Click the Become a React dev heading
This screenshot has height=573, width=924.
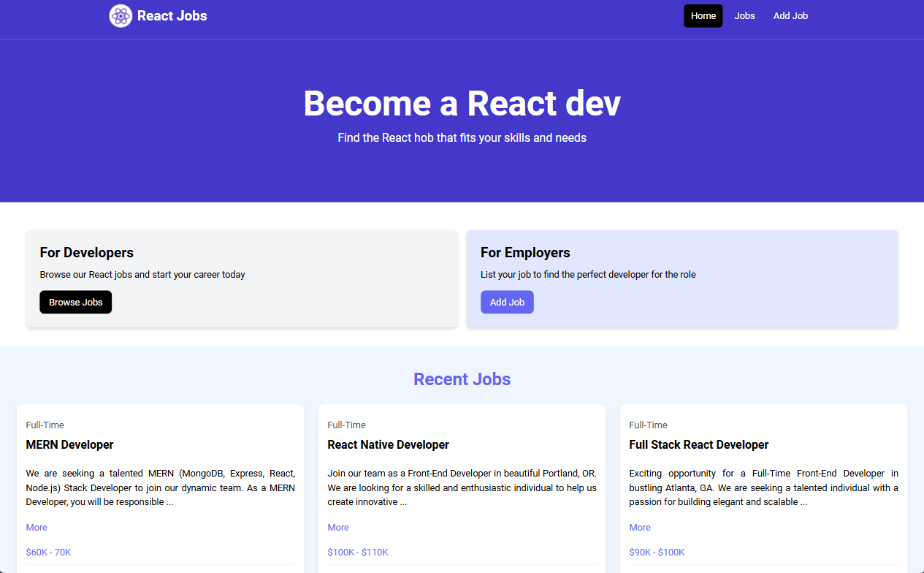[462, 103]
